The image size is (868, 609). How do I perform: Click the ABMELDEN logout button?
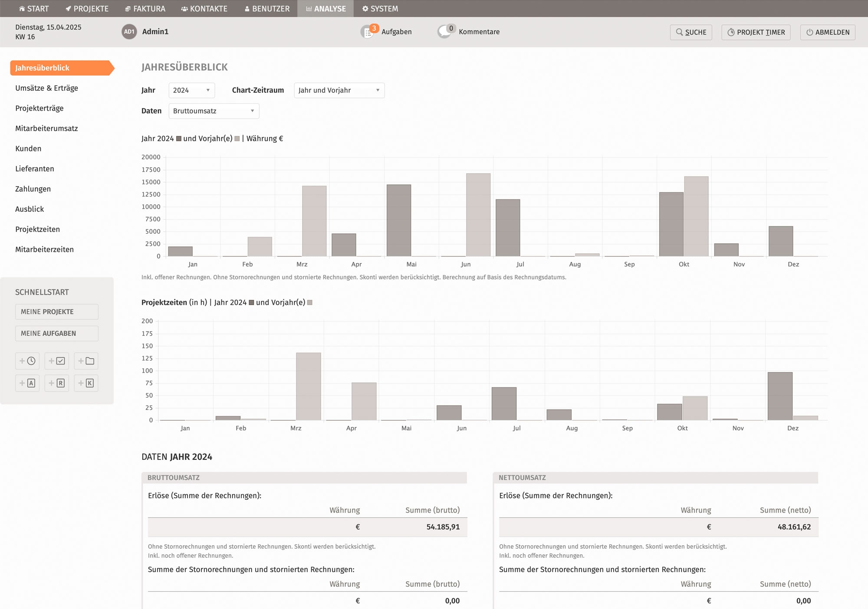click(x=827, y=32)
